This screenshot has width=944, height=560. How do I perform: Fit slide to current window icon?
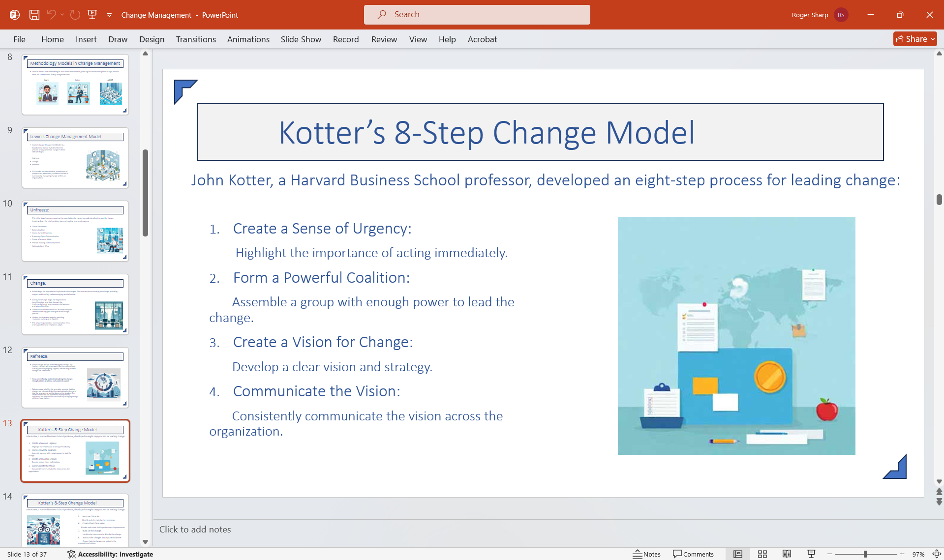click(937, 554)
